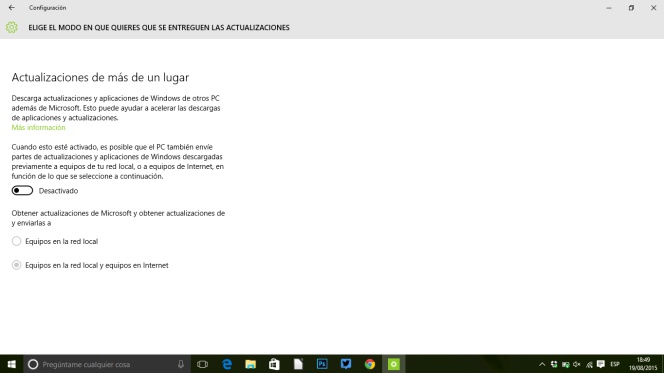This screenshot has width=664, height=373.
Task: Open the Twitter app on taskbar
Action: tap(346, 364)
